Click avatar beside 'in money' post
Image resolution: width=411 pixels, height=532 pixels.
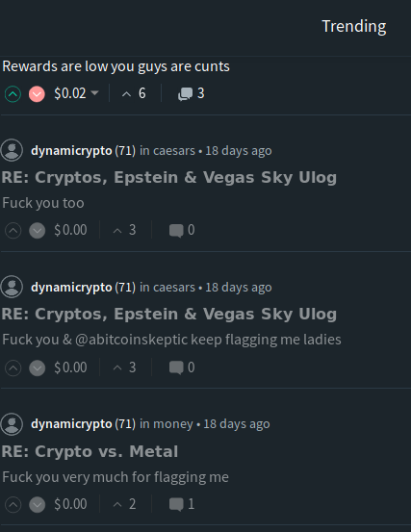[x=12, y=423]
